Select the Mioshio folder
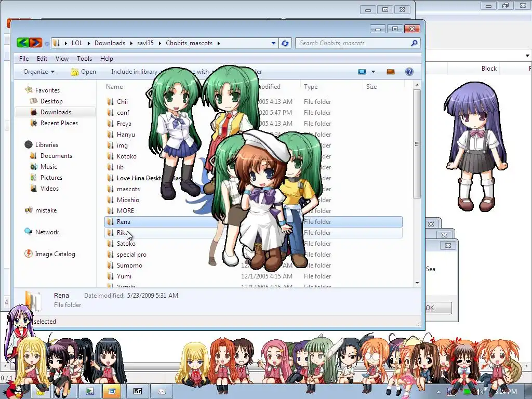Screen dimensions: 532x399 pyautogui.click(x=128, y=200)
